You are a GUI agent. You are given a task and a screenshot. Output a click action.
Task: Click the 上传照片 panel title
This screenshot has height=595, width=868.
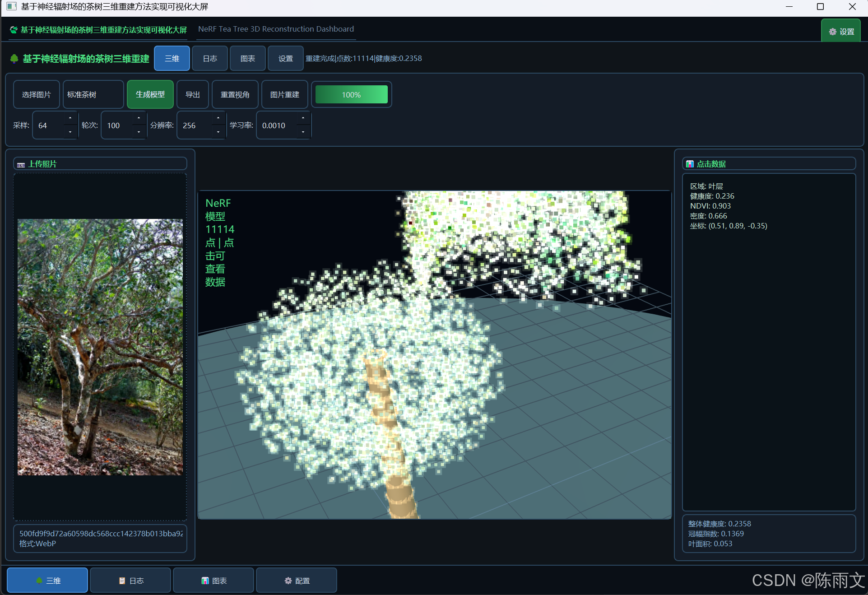tap(42, 164)
